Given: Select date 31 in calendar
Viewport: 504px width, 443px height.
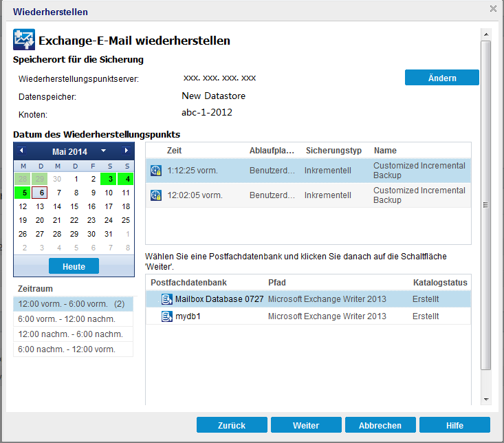Looking at the screenshot, I should coord(109,234).
